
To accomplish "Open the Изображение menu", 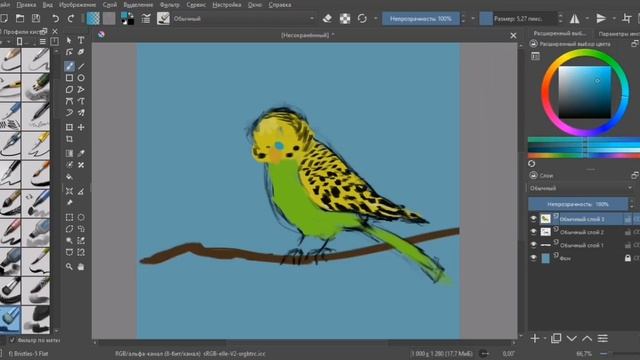I will tap(77, 5).
